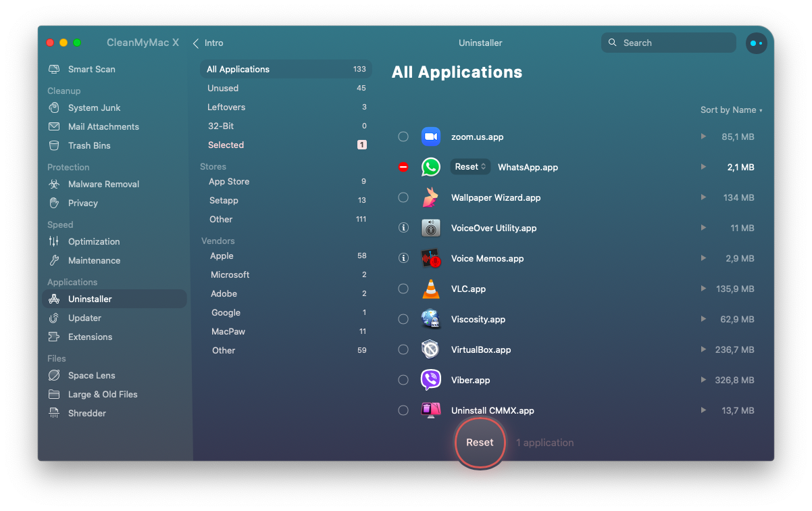Filter by App Store apps
Screen dimensions: 812x511
pyautogui.click(x=286, y=181)
